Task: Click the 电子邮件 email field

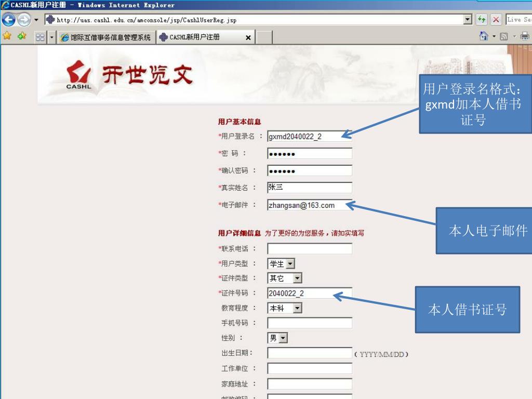Action: tap(310, 205)
